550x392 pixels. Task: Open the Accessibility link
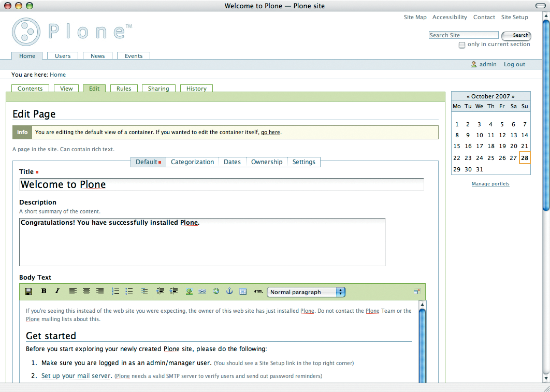pos(450,17)
